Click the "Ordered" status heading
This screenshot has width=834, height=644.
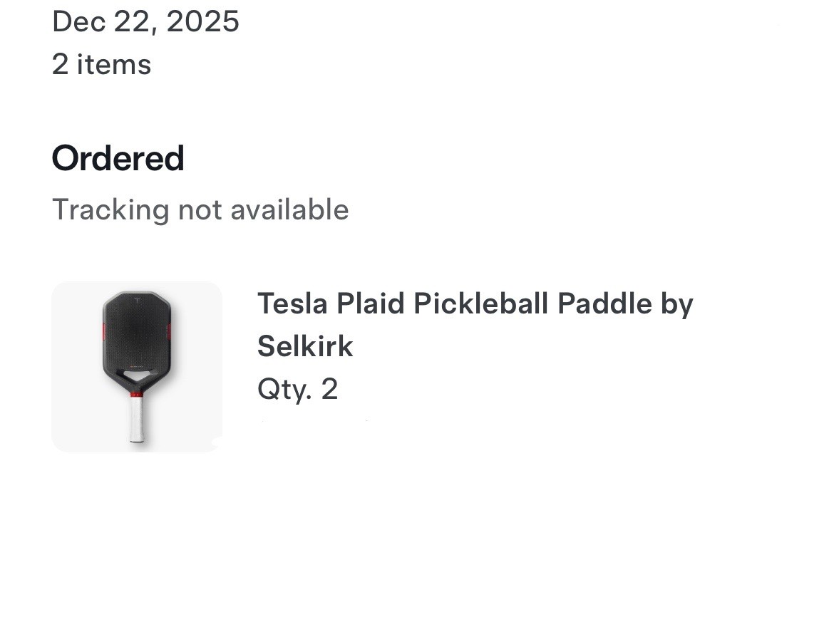point(118,158)
